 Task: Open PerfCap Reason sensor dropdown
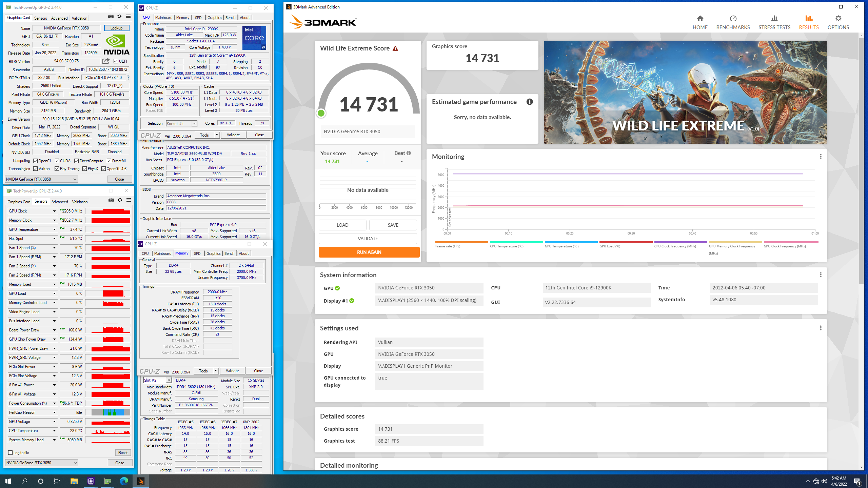point(54,412)
